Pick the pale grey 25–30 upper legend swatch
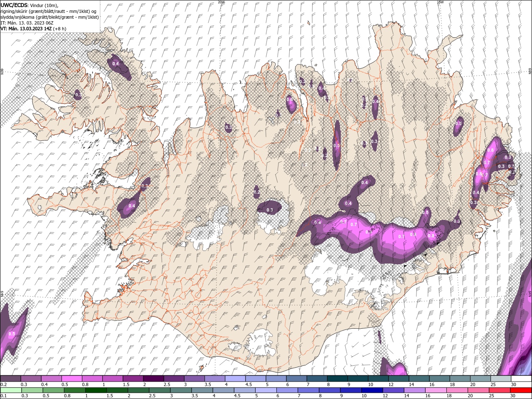 pyautogui.click(x=500, y=379)
